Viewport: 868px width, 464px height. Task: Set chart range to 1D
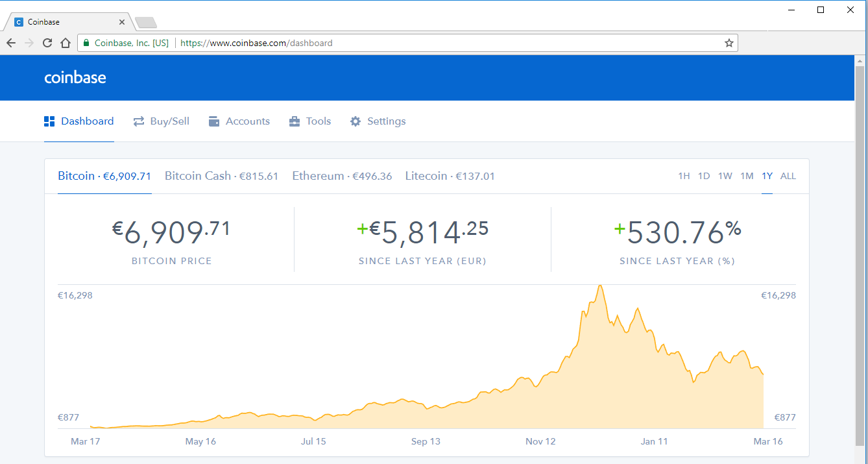coord(704,176)
